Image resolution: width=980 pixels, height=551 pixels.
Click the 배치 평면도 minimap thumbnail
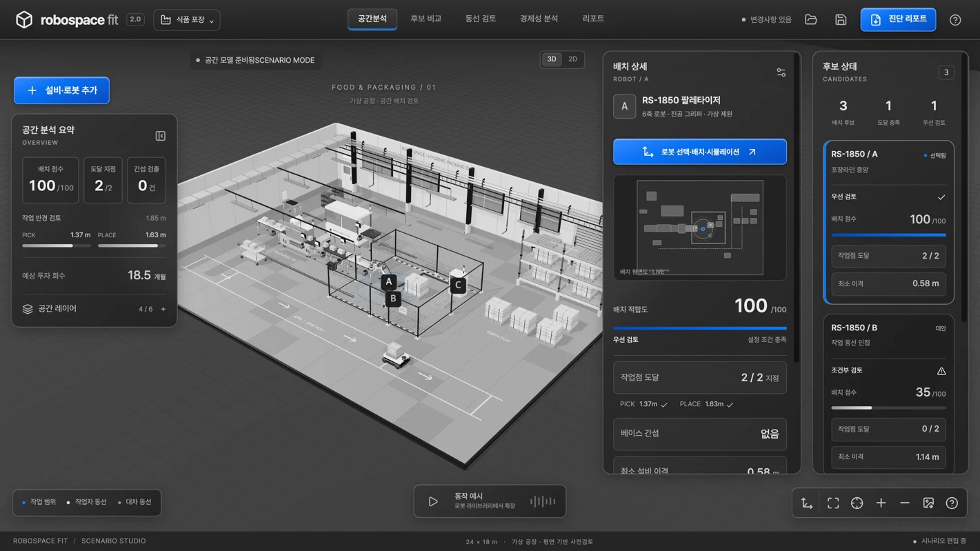pyautogui.click(x=700, y=228)
